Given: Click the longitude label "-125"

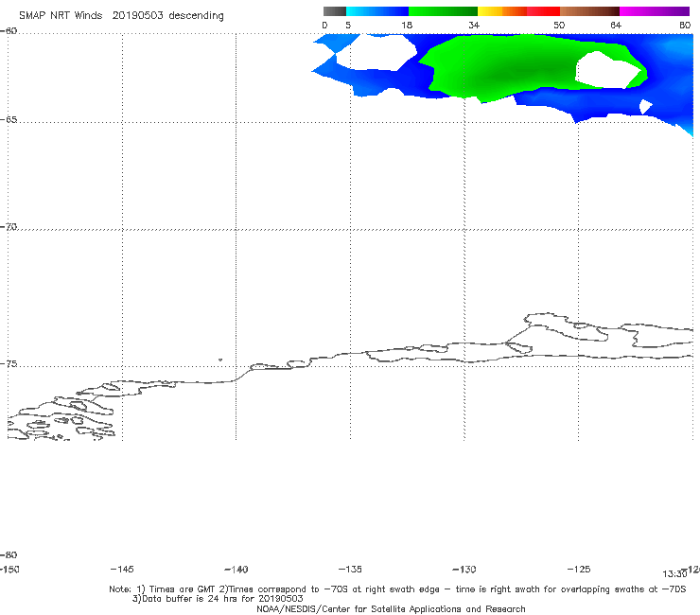Looking at the screenshot, I should pyautogui.click(x=579, y=570).
